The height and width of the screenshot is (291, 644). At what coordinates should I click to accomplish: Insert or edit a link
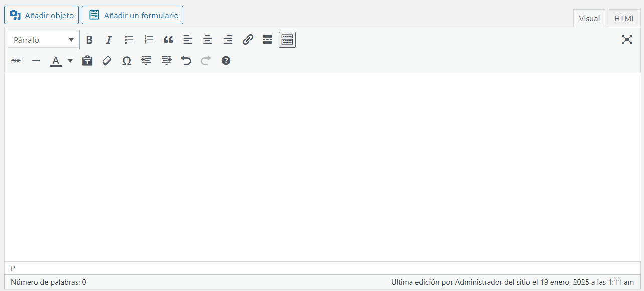pos(248,40)
